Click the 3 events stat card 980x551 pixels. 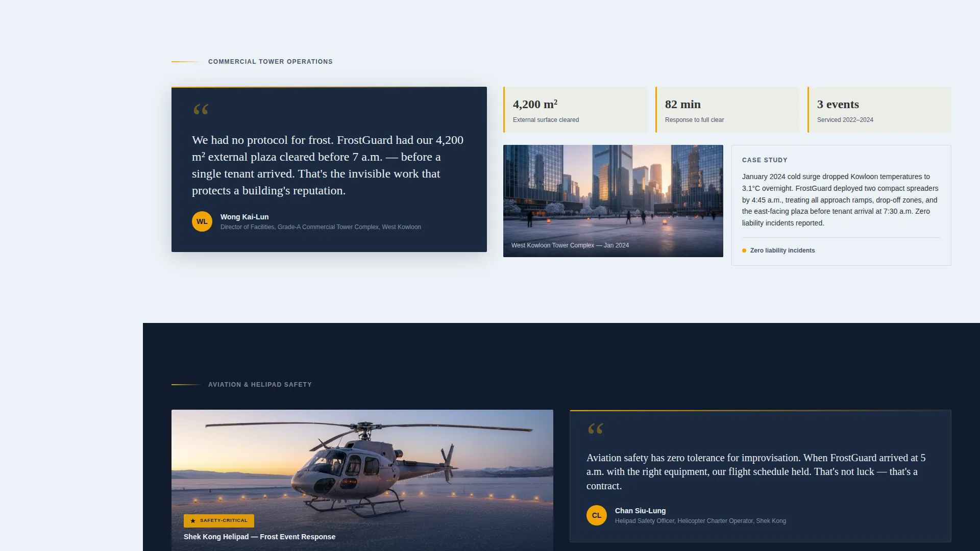click(879, 110)
